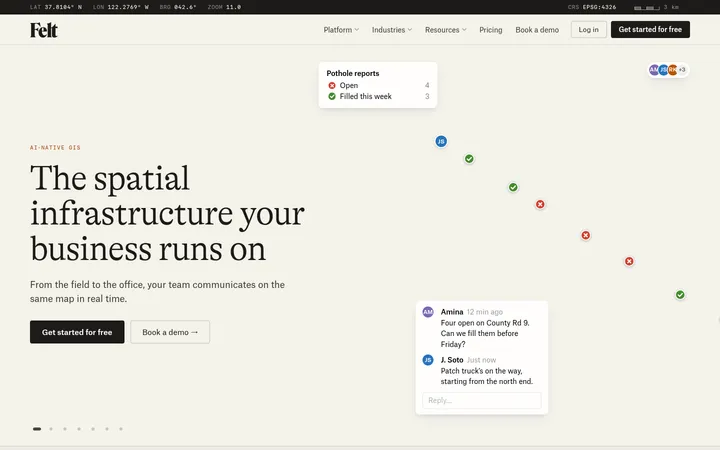720x450 pixels.
Task: Click the Open count '4' in legend
Action: point(427,85)
